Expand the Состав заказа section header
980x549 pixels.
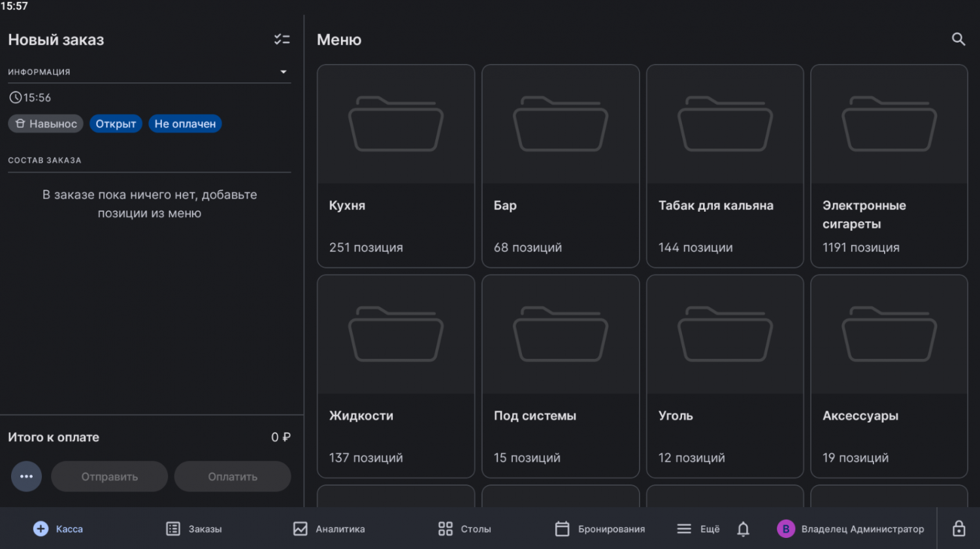point(44,160)
